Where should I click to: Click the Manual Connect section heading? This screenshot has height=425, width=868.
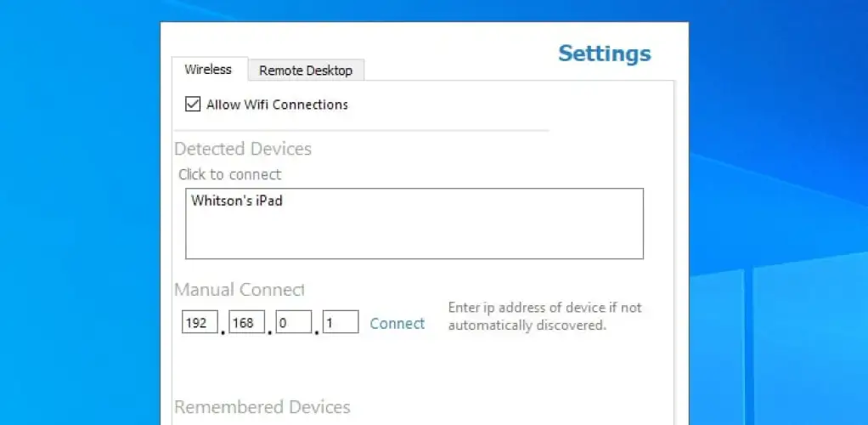click(x=240, y=290)
